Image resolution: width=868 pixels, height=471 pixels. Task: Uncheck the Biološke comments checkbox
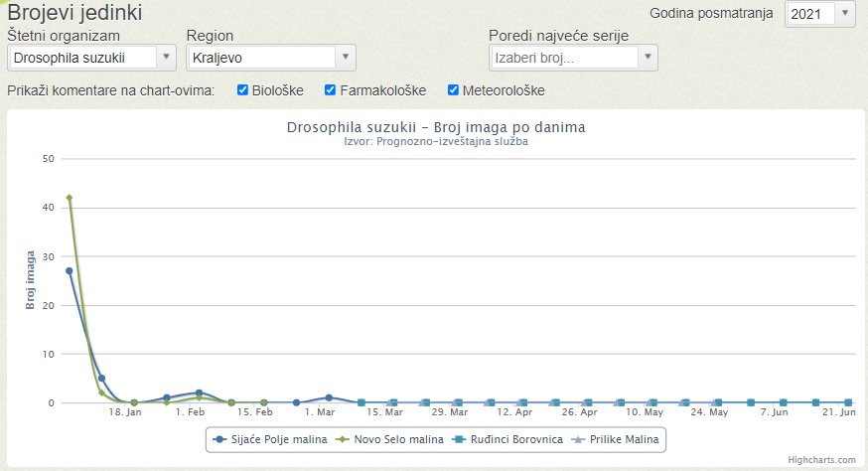(x=242, y=89)
